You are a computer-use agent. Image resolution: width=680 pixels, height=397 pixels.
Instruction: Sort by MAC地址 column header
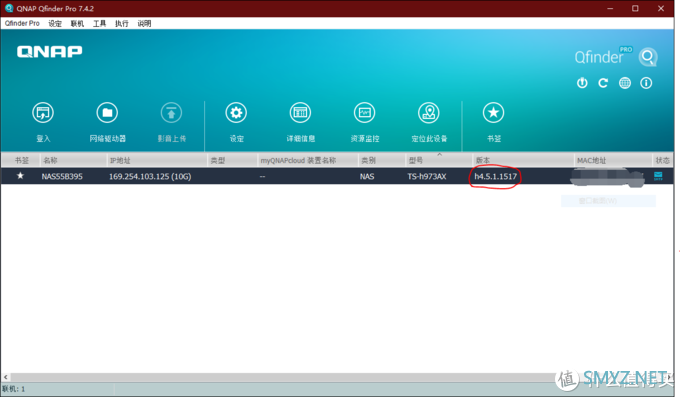613,160
